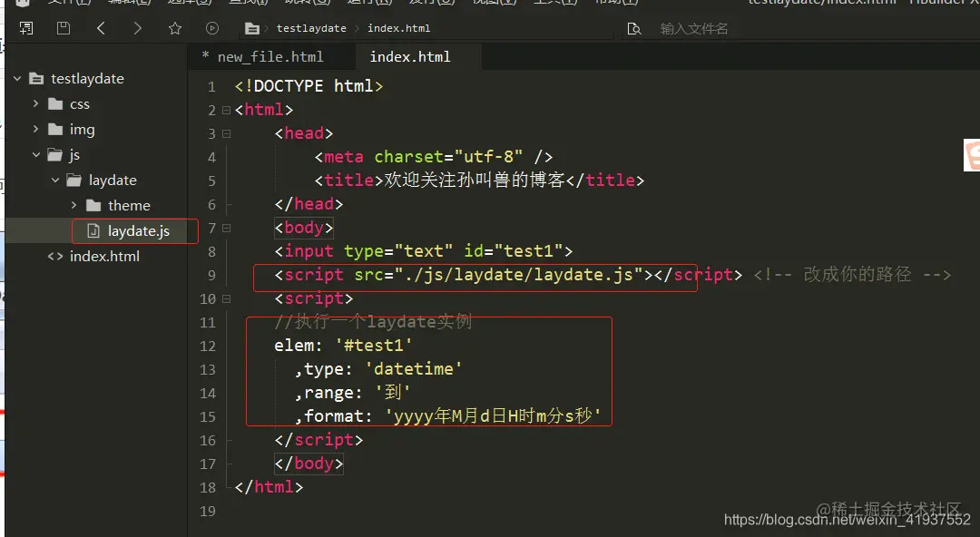
Task: Go back with the left arrow icon
Action: click(101, 28)
